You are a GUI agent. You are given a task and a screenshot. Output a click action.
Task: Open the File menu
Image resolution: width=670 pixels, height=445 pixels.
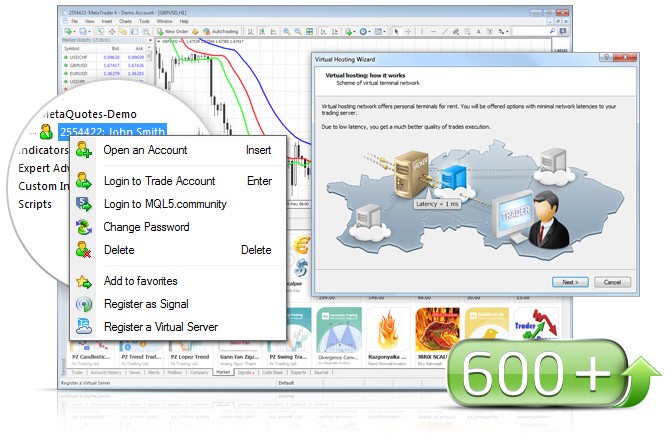coord(74,21)
